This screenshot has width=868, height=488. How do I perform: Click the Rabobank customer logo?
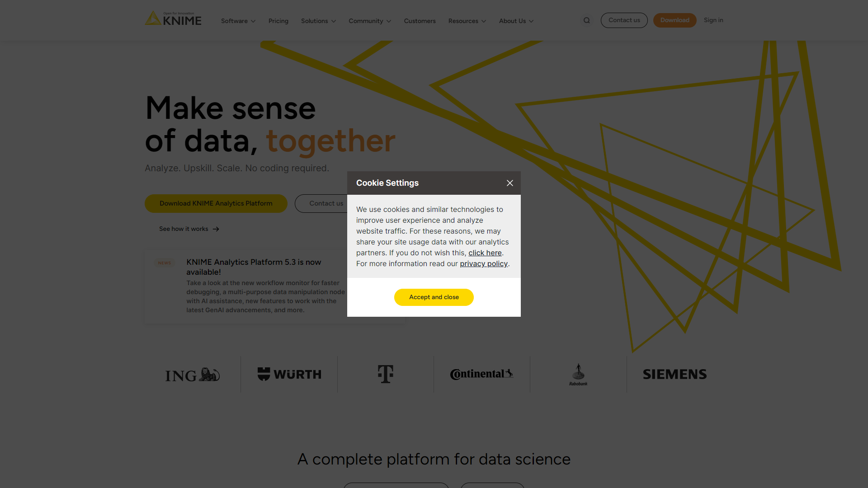coord(578,374)
